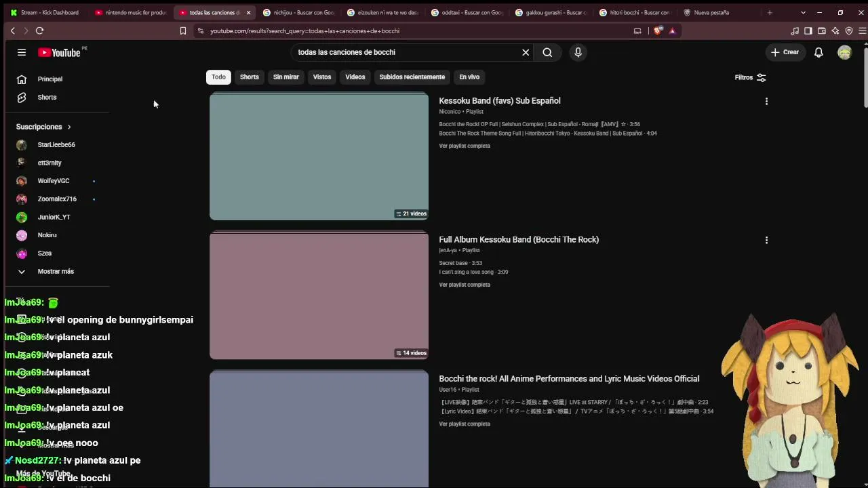Filter results by the Shorts chip
This screenshot has width=868, height=488.
[x=250, y=77]
